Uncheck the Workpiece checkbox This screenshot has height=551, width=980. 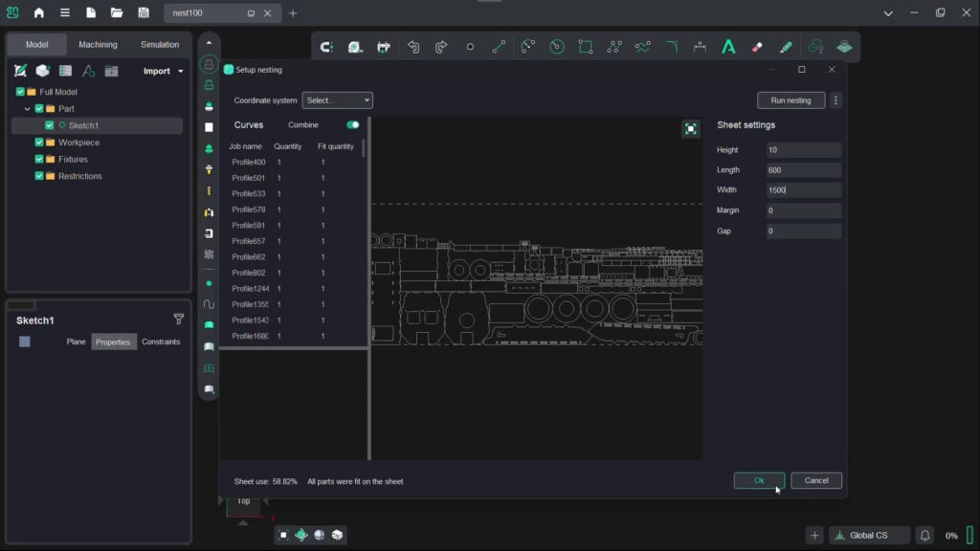39,143
